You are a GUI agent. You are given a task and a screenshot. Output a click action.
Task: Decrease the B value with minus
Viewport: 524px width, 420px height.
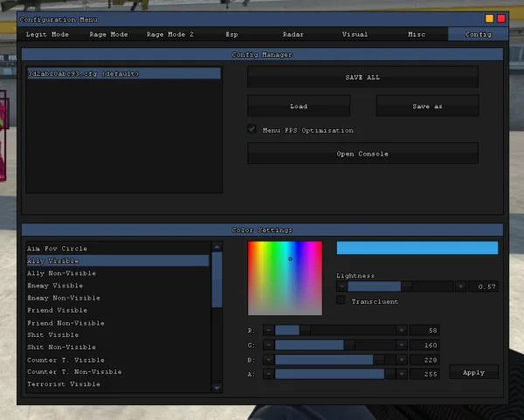point(268,360)
